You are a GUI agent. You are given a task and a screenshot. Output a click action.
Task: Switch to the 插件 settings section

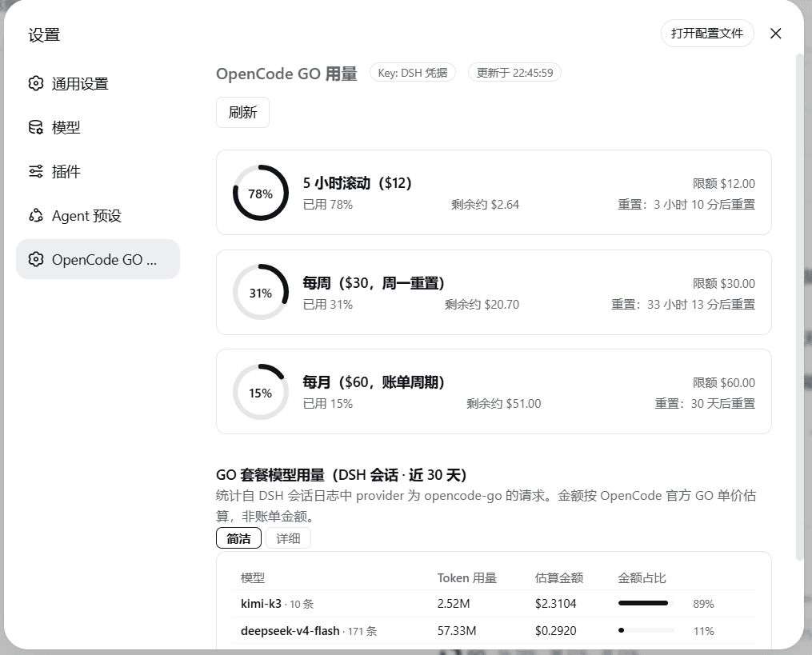pos(98,171)
